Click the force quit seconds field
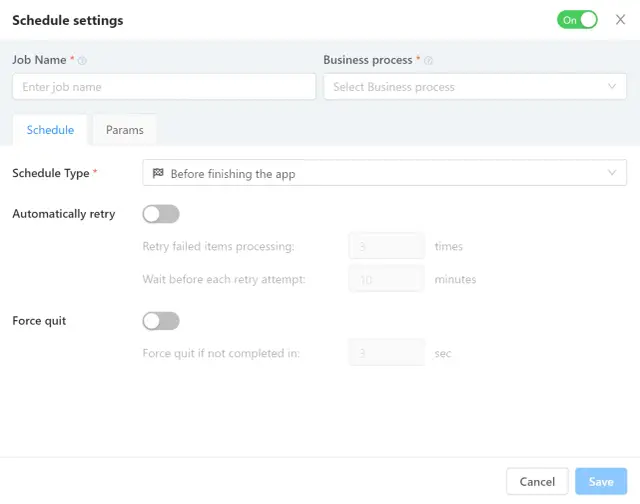Screen dimensions: 640x504 (387, 353)
